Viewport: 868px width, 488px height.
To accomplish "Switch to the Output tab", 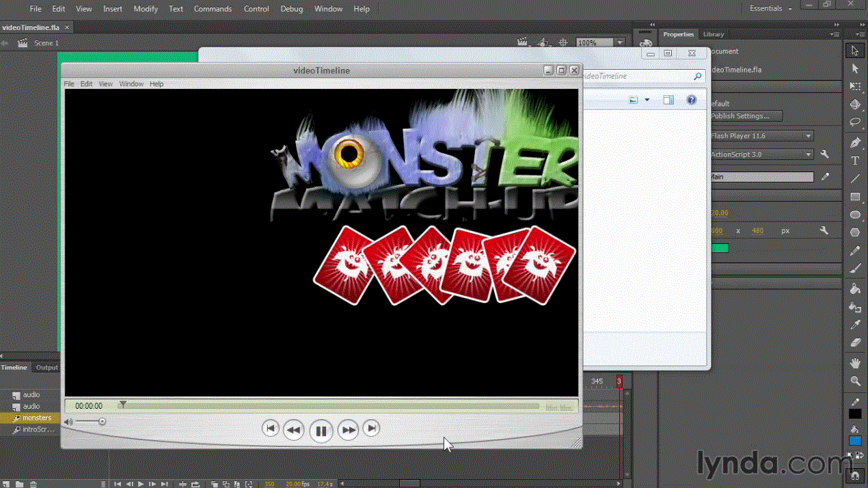I will (x=47, y=368).
